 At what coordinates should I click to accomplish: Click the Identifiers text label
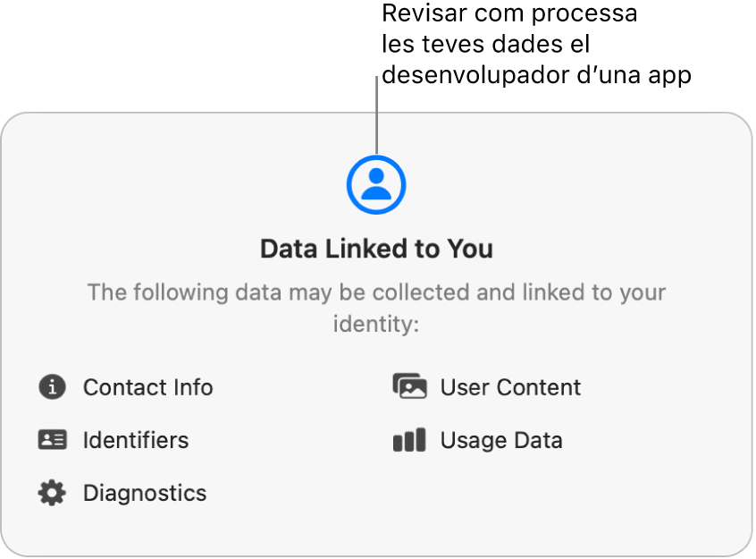click(136, 440)
